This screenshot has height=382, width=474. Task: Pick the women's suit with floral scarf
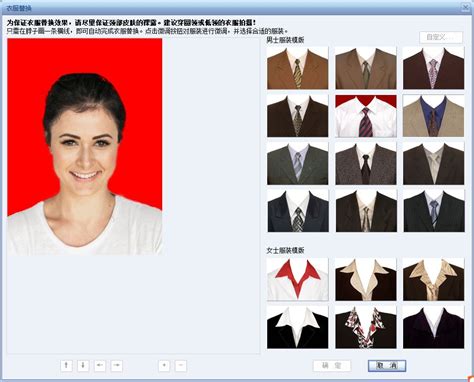click(366, 327)
